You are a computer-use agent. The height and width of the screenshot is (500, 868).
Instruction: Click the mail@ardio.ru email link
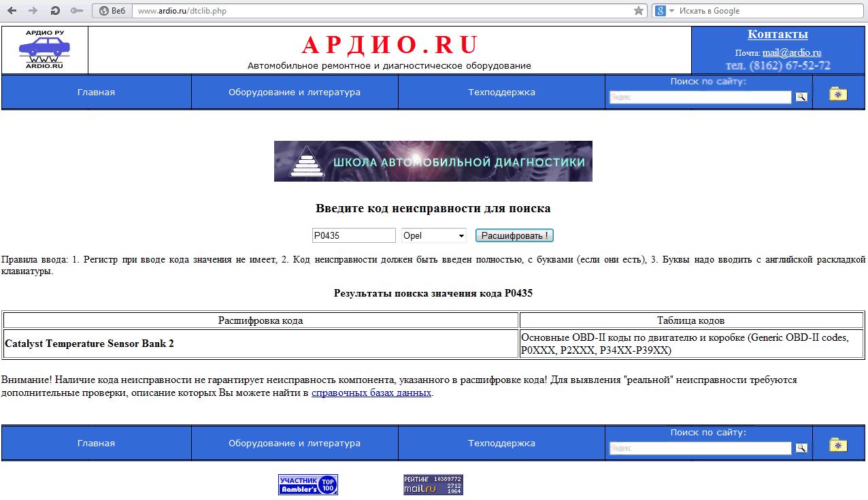click(x=791, y=52)
